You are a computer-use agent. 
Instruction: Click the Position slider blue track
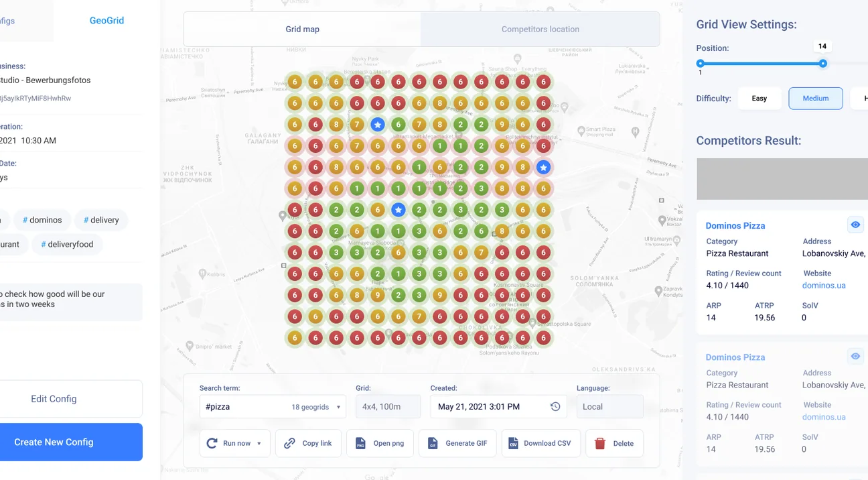pos(762,64)
